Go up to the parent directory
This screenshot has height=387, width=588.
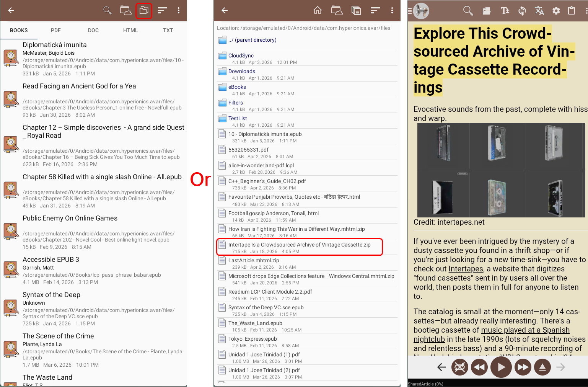pyautogui.click(x=252, y=40)
